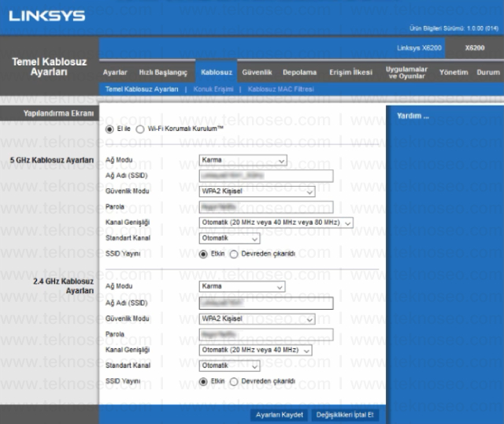Click the Yapılandırma Ekranı heading
Viewport: 504px width, 424px height.
[58, 113]
